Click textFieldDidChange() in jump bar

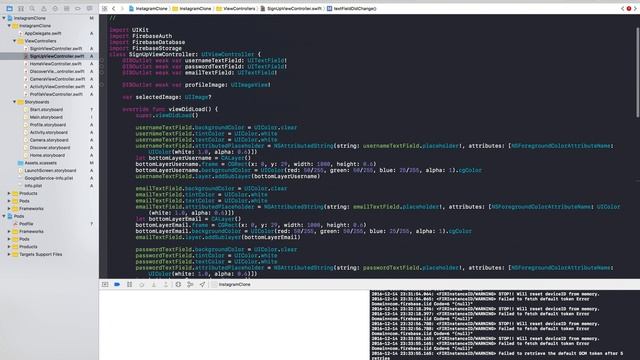click(x=351, y=8)
